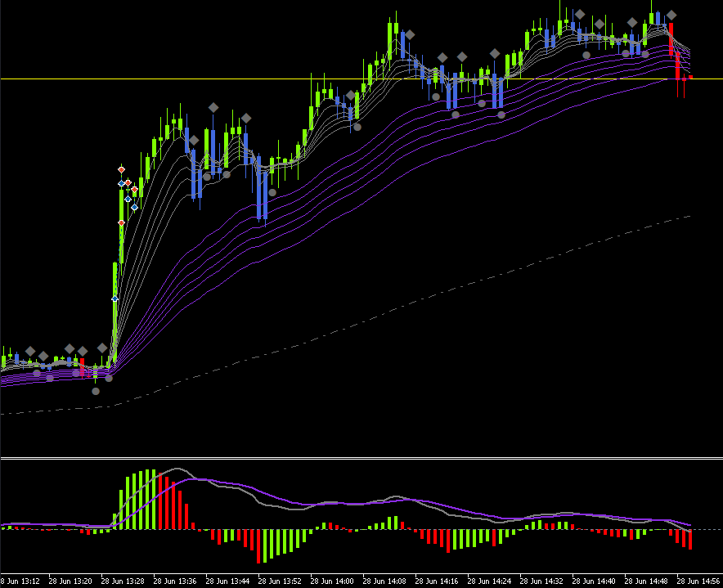The image size is (723, 588).
Task: Click the lowest blue trade arrow on the big green candle
Action: click(x=115, y=298)
